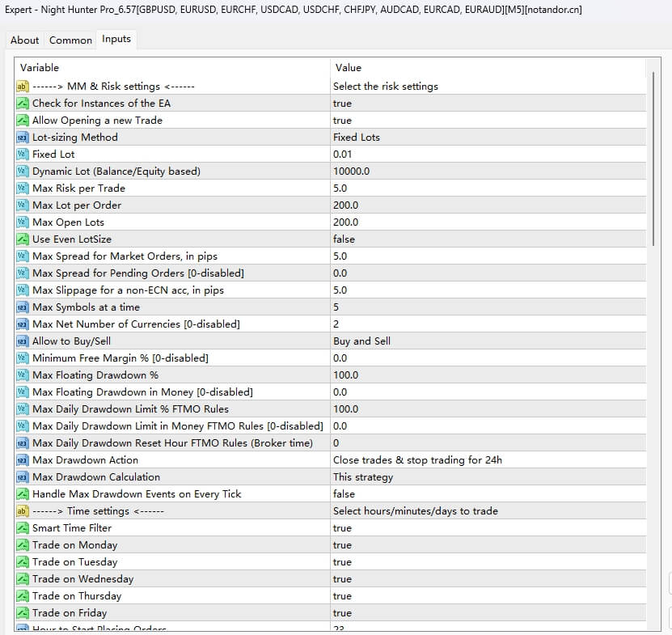The image size is (672, 635).
Task: Open the Common tab
Action: (x=70, y=40)
